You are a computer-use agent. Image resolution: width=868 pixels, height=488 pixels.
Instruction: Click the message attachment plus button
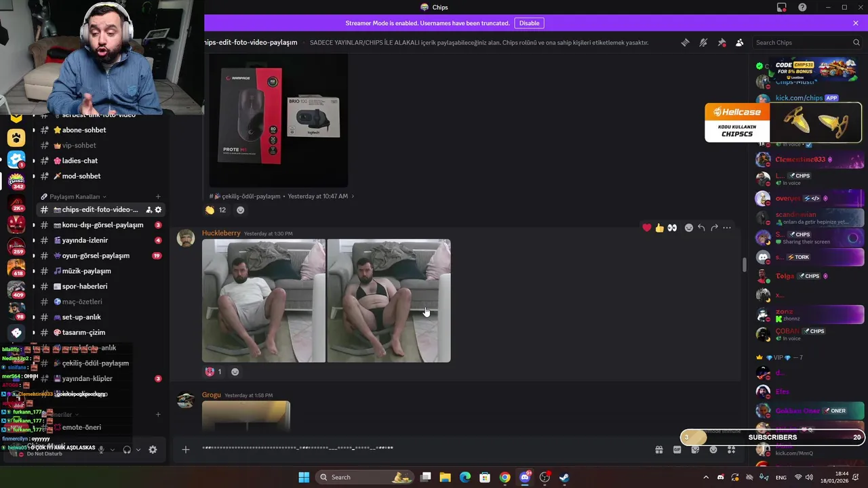coord(185,449)
